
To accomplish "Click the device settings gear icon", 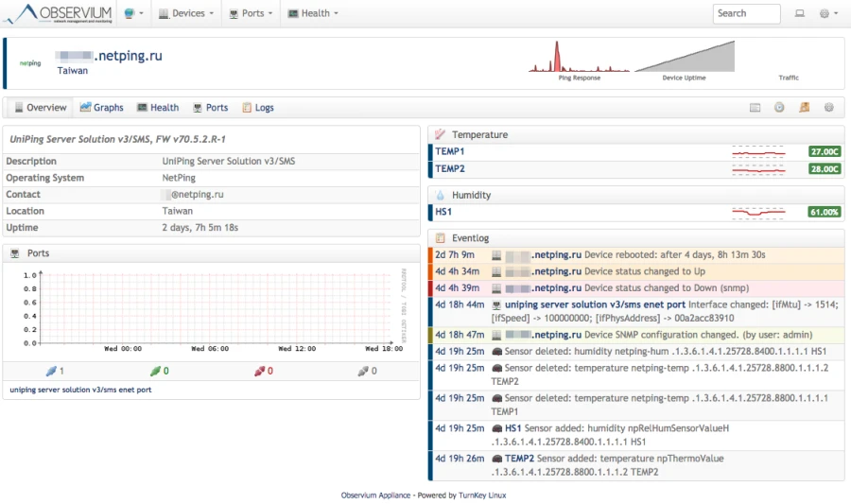I will [x=828, y=108].
